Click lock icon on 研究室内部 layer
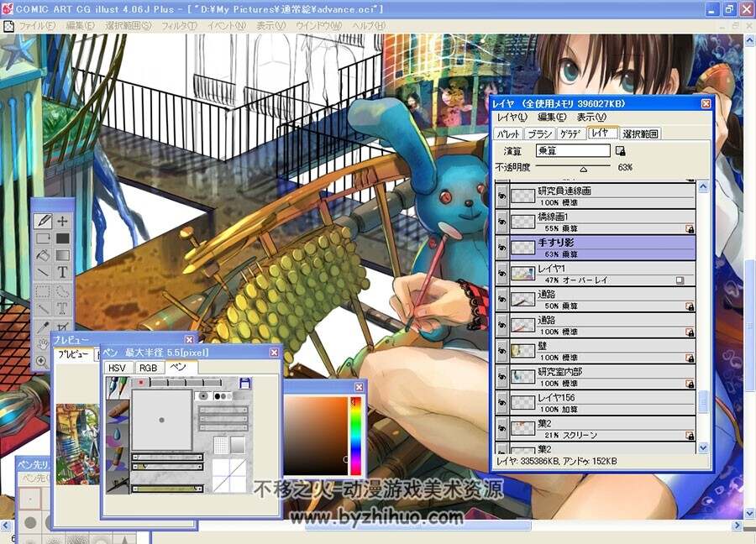The height and width of the screenshot is (544, 756). (690, 384)
